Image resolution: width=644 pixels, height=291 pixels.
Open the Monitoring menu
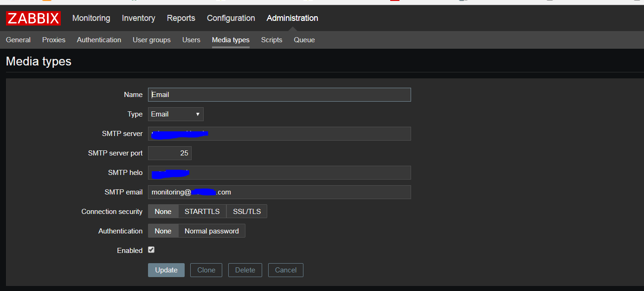(91, 18)
